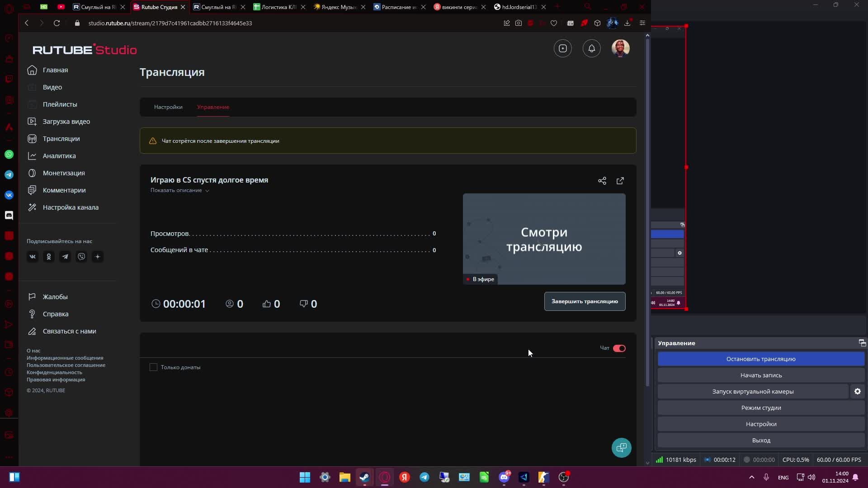Screen dimensions: 868x488
Task: Click the ENG language indicator in taskbar
Action: (783, 478)
